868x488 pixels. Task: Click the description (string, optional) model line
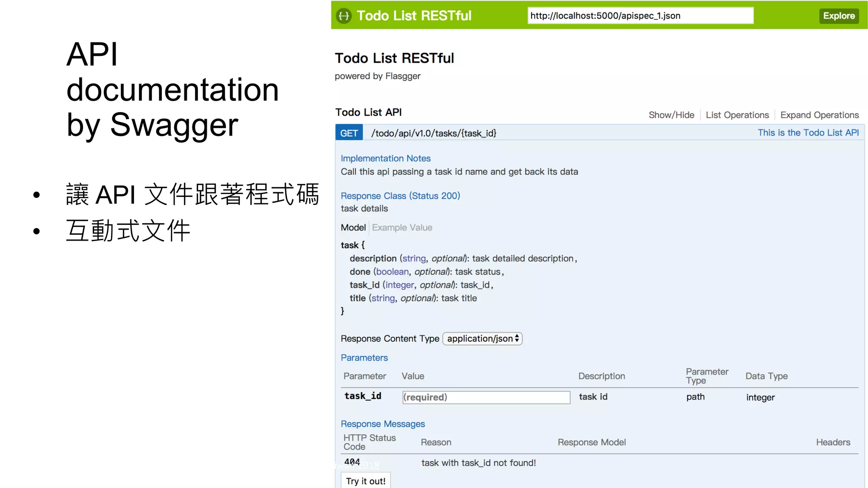463,258
